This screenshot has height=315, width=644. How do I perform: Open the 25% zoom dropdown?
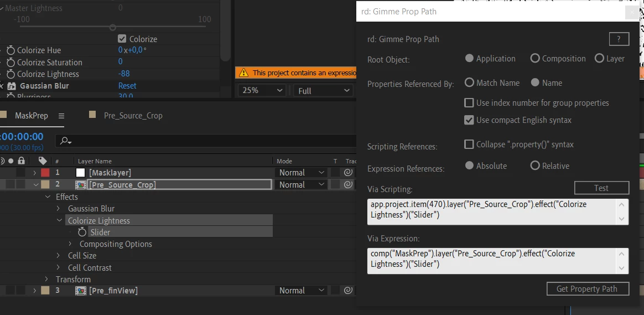click(x=262, y=90)
